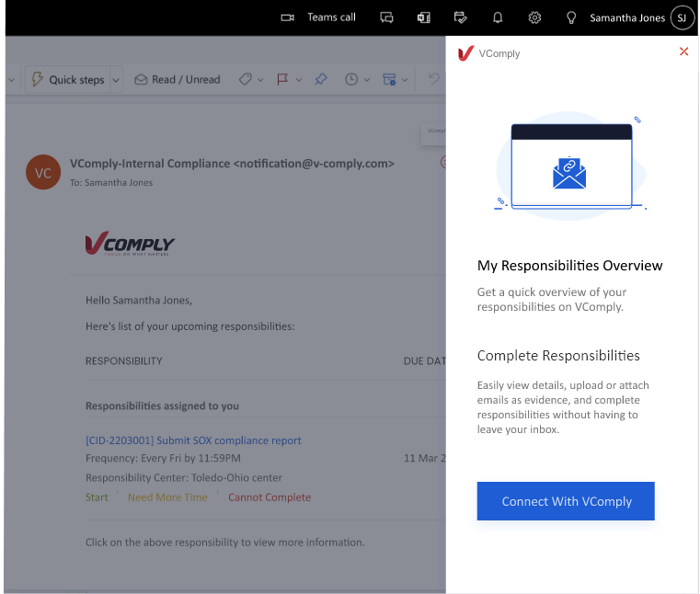Expand the rules dropdown arrow

(x=405, y=80)
